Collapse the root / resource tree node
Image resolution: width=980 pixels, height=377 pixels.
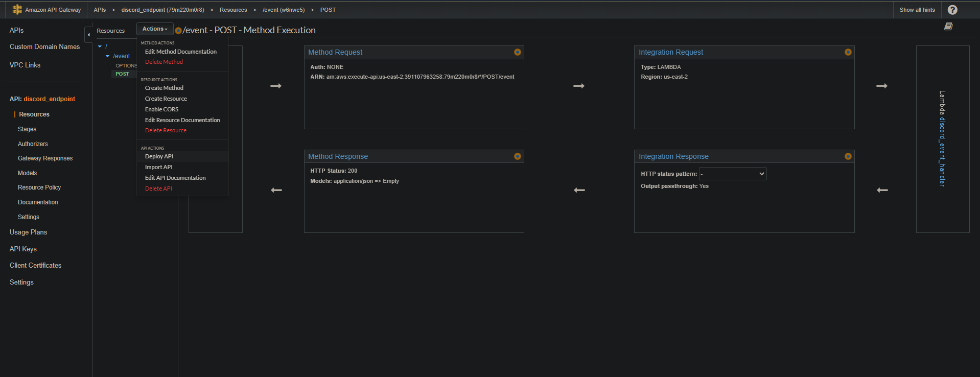100,46
